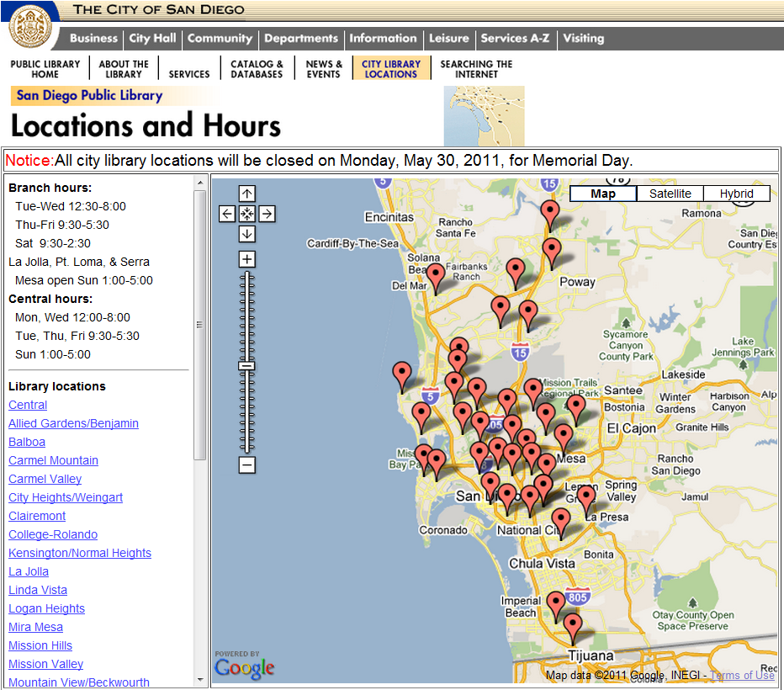The image size is (784, 690).
Task: Open the Balboa library link
Action: point(27,442)
